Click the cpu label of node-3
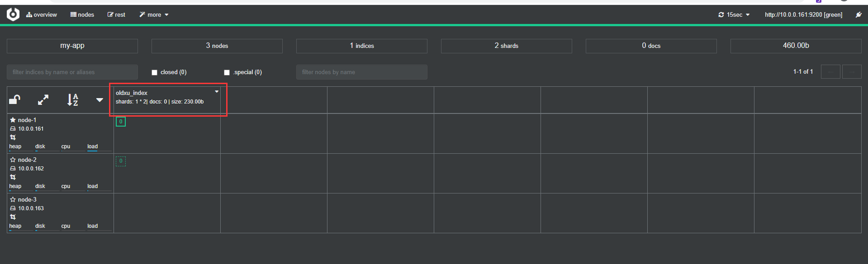This screenshot has width=868, height=264. click(x=66, y=226)
